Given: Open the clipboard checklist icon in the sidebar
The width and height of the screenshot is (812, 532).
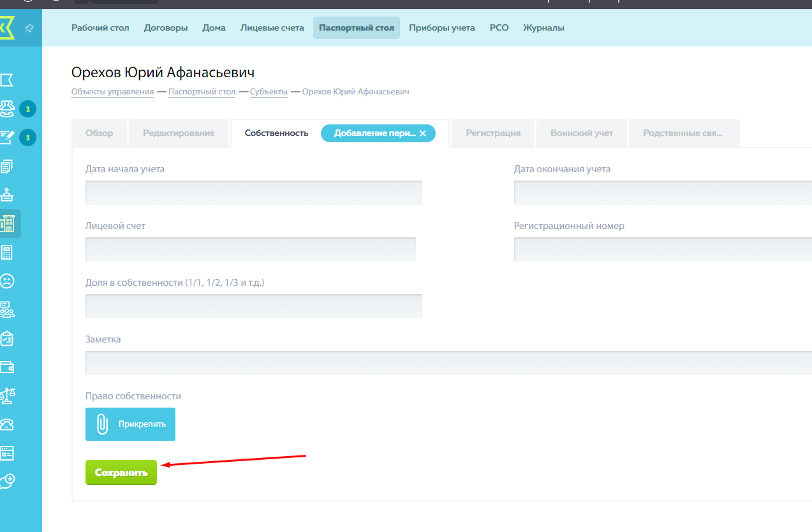Looking at the screenshot, I should coord(7,339).
